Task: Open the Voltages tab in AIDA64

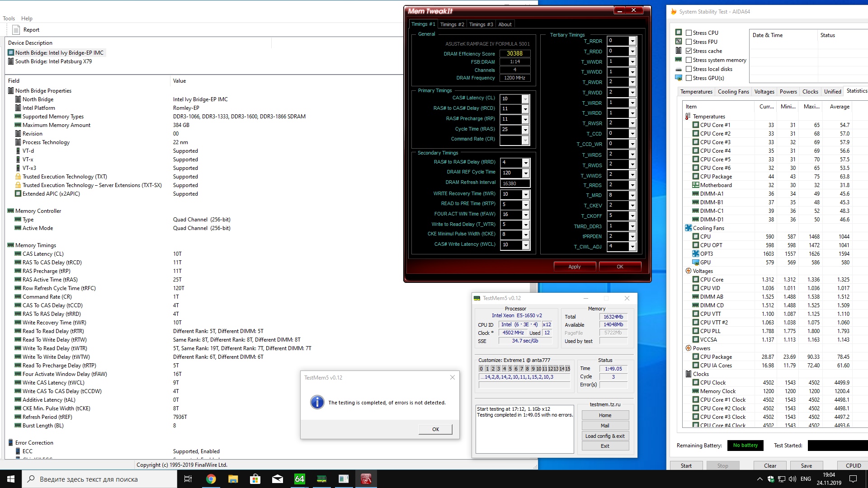Action: 764,92
